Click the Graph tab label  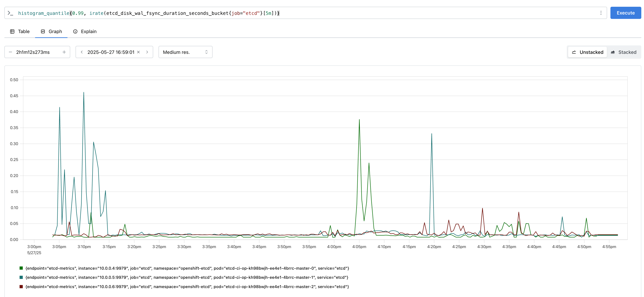pyautogui.click(x=55, y=32)
